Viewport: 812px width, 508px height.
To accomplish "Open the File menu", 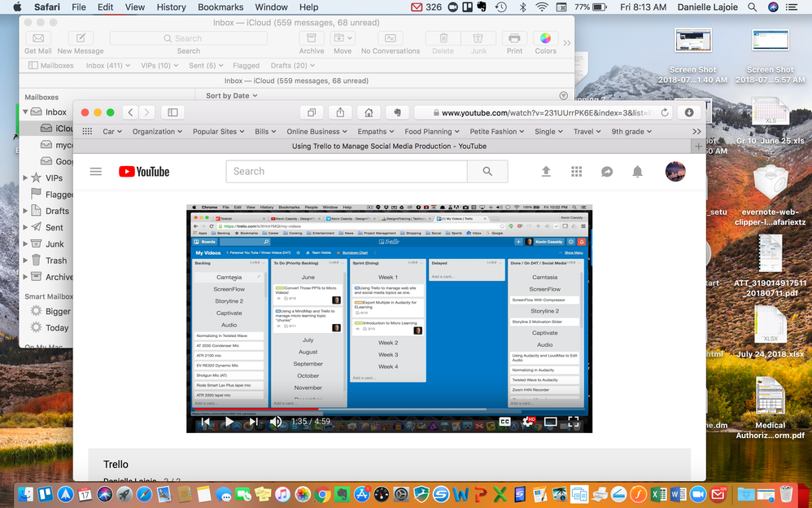I will [x=79, y=7].
